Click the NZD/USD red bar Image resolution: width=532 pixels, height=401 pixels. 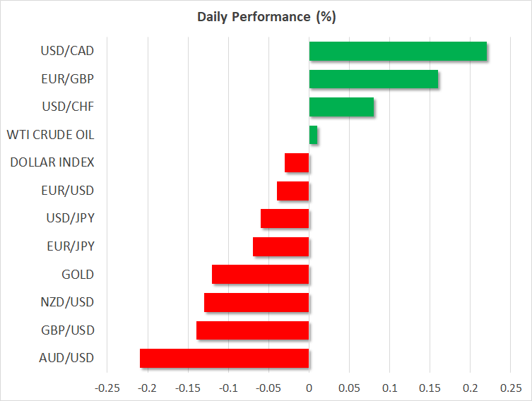pyautogui.click(x=256, y=302)
